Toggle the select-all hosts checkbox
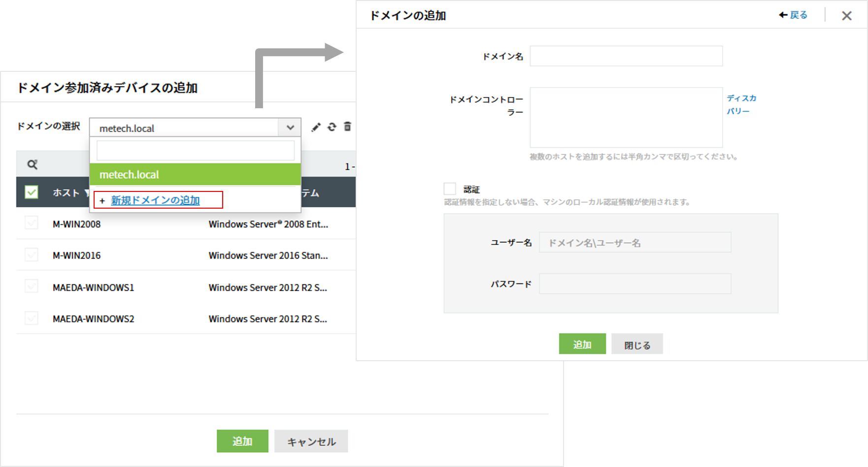Viewport: 868px width, 467px height. point(32,192)
